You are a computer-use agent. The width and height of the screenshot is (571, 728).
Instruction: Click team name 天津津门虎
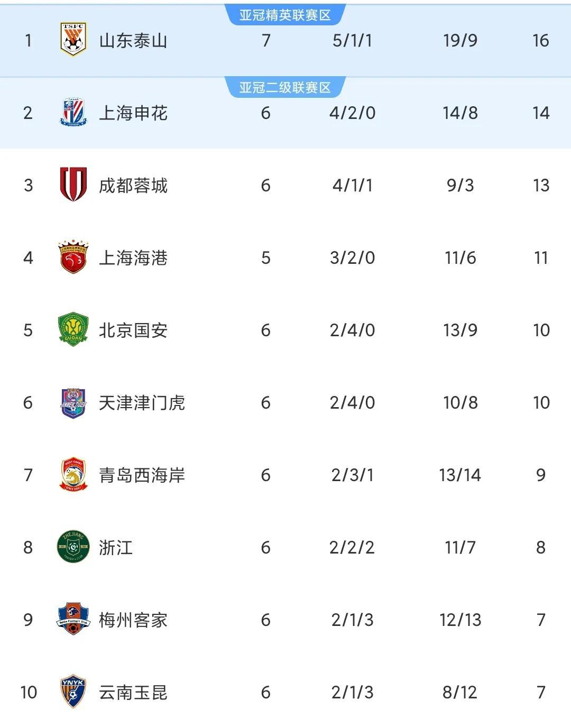click(x=142, y=403)
